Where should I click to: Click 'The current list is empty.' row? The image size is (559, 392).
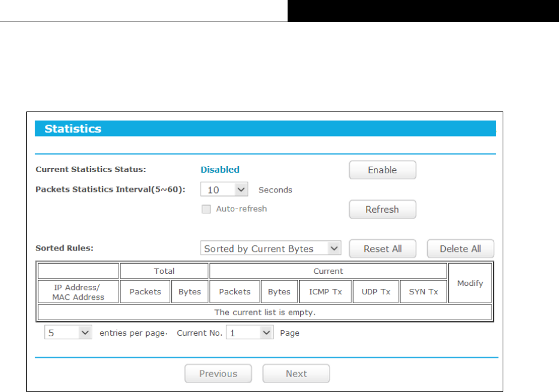(265, 312)
